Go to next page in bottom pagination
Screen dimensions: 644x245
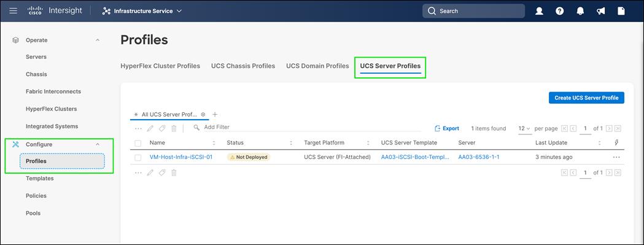click(x=609, y=173)
